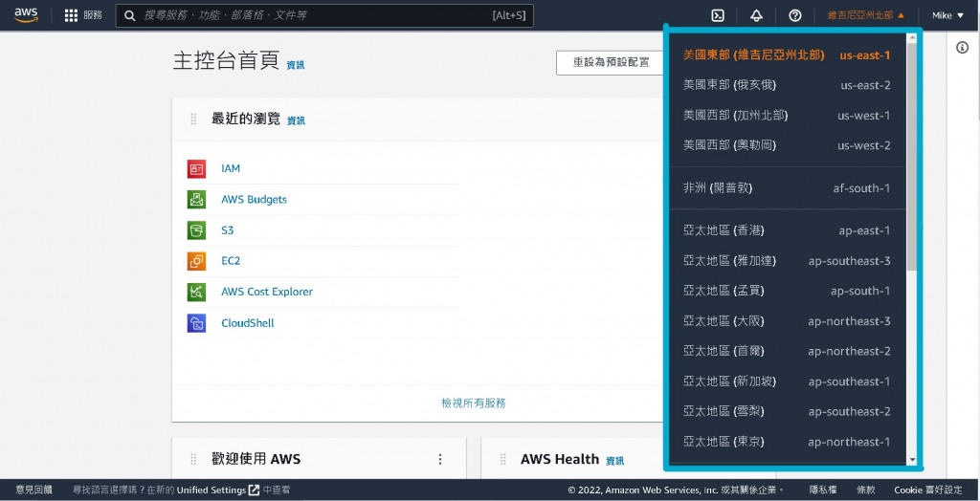Open the 歡迎使用 AWS widget options menu
This screenshot has width=980, height=501.
(x=440, y=459)
